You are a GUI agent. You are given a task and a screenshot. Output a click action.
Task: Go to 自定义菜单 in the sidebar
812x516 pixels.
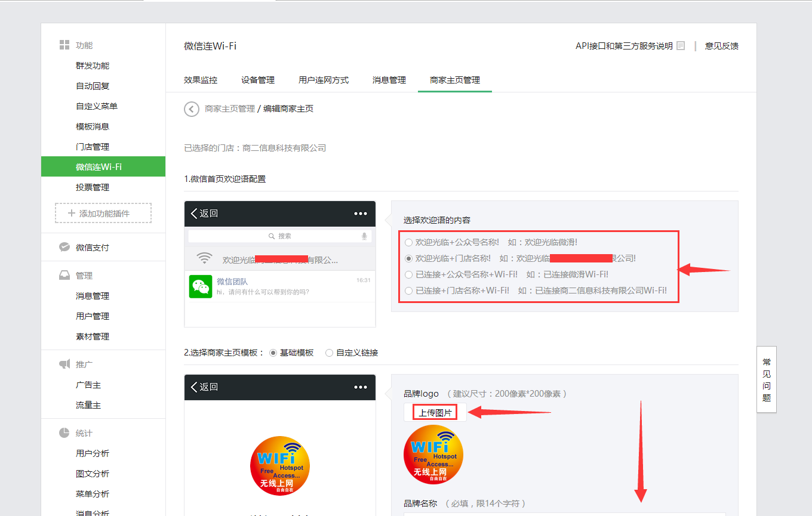click(97, 106)
